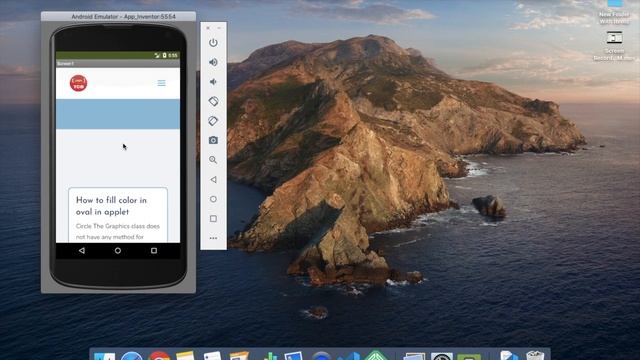Open extended controls via three dots
The width and height of the screenshot is (640, 360).
[x=213, y=238]
